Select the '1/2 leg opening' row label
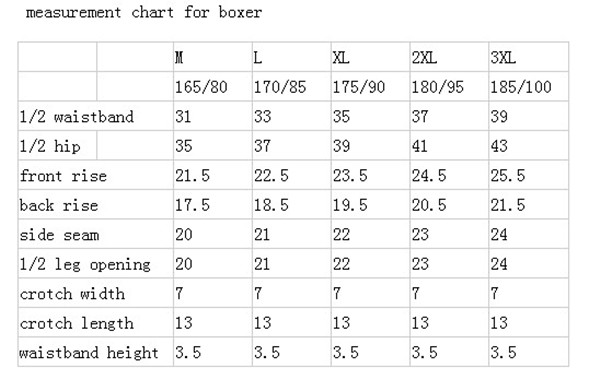600x391 pixels. pyautogui.click(x=85, y=264)
